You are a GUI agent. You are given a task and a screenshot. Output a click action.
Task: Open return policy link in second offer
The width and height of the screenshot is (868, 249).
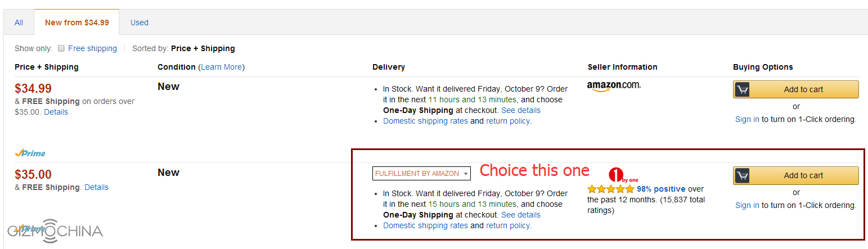507,225
